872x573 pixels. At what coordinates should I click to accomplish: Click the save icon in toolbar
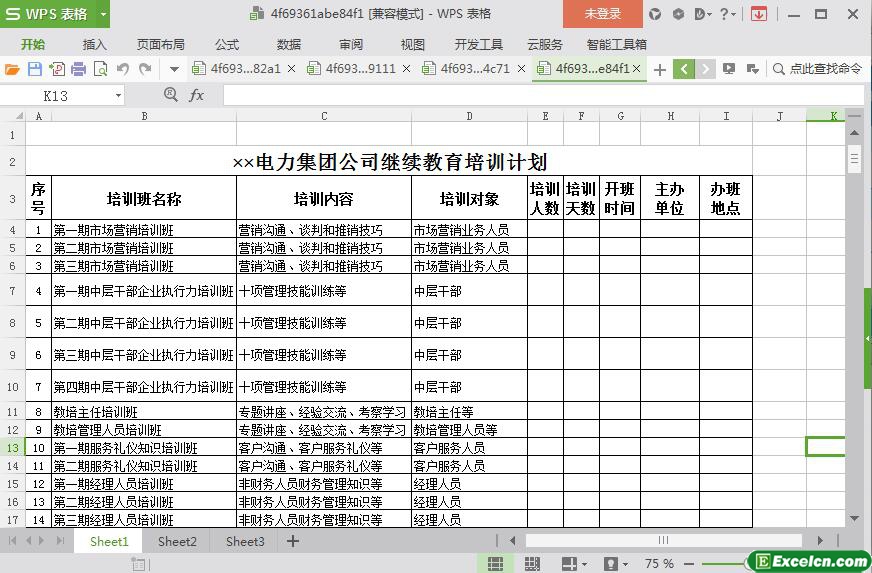click(34, 69)
